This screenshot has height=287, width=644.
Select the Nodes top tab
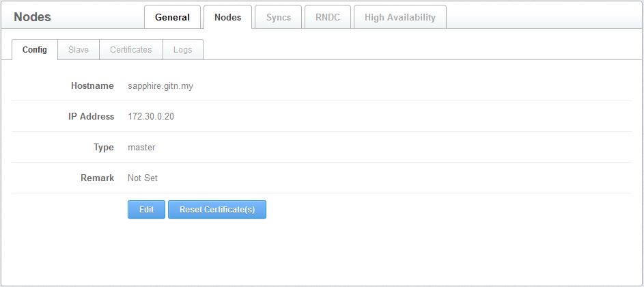click(x=227, y=17)
